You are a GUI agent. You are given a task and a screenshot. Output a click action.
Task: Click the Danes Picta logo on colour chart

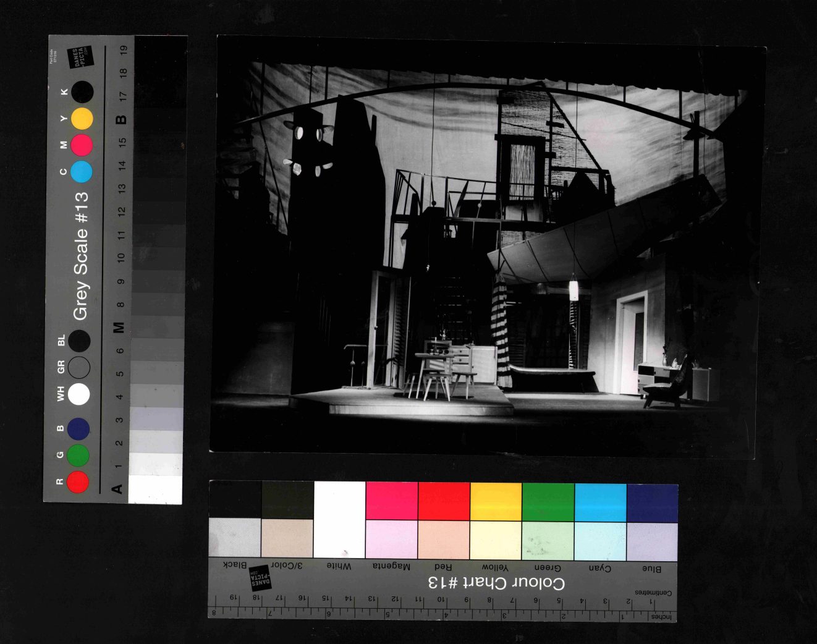click(x=260, y=578)
